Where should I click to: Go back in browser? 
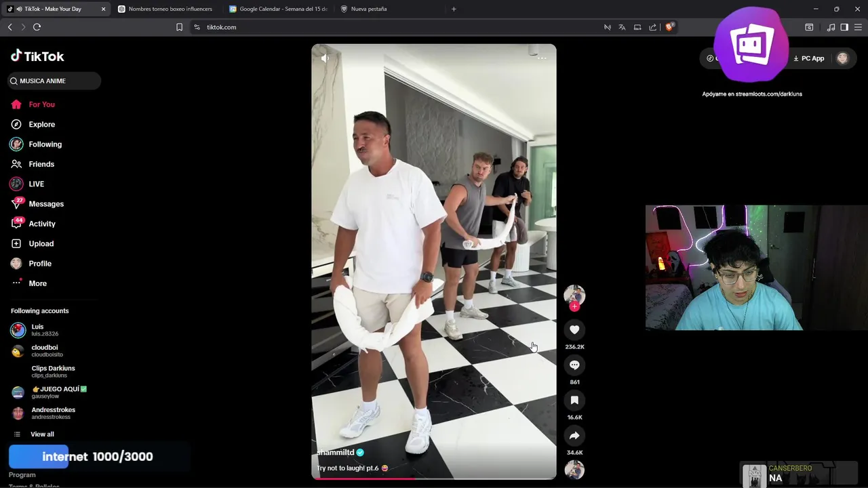pos(9,27)
